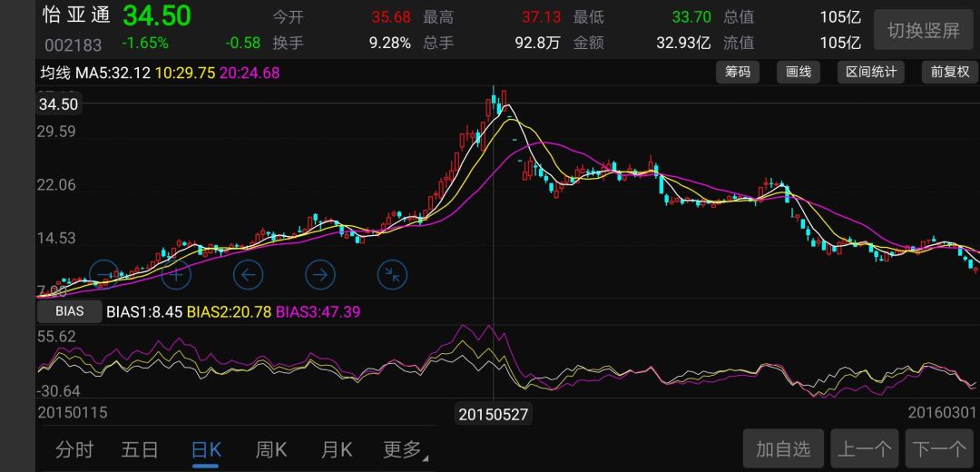Switch to the 周K tab
The image size is (980, 472).
click(x=270, y=449)
